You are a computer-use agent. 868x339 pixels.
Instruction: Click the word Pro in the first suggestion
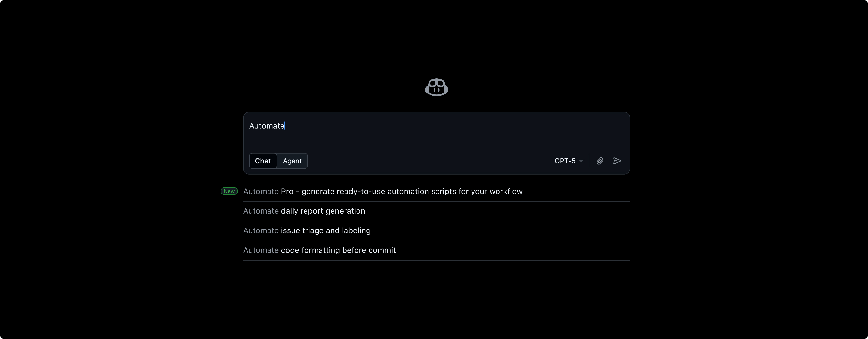click(x=287, y=192)
